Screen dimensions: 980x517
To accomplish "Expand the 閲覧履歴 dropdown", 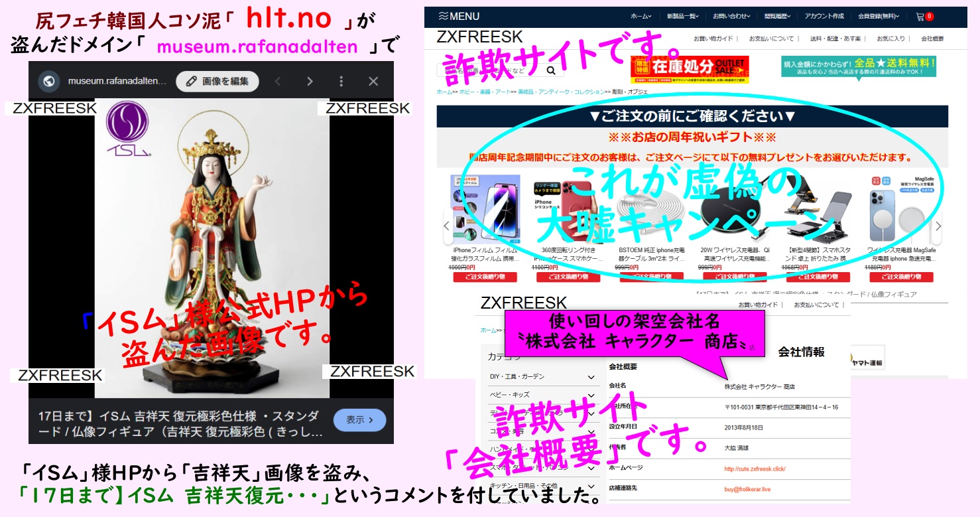I will tap(777, 16).
